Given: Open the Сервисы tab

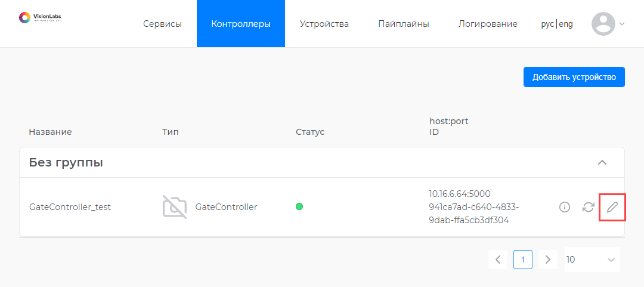Looking at the screenshot, I should [162, 24].
